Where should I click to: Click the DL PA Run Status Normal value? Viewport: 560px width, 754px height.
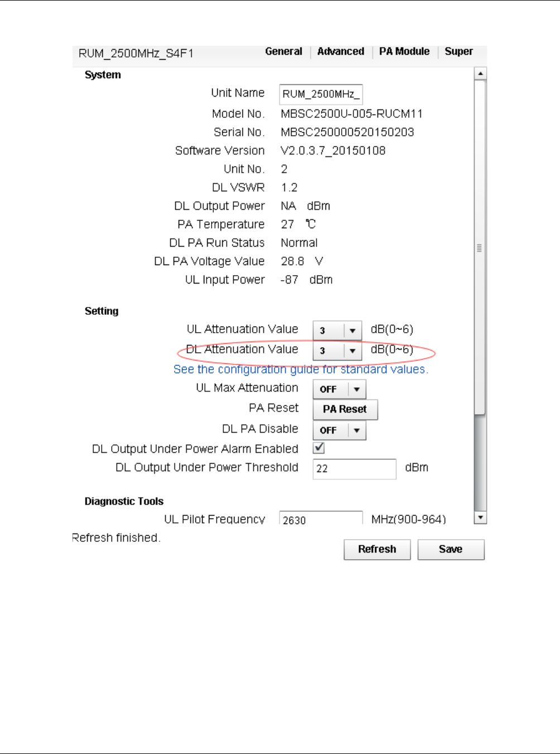click(299, 243)
